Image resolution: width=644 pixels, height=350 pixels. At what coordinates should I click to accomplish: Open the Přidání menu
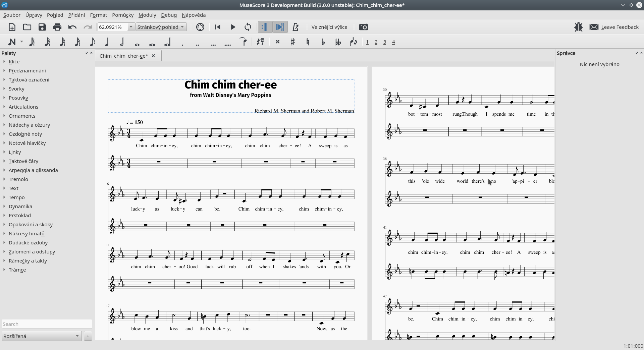pos(76,15)
